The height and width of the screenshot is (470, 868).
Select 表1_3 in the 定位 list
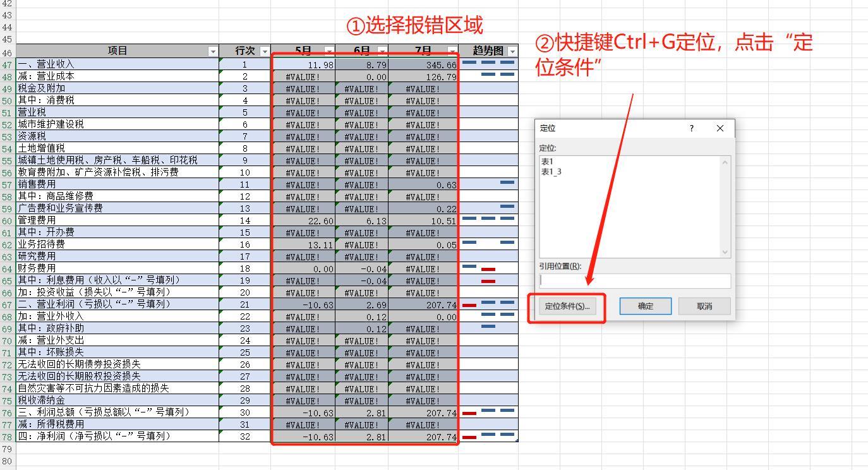tap(552, 172)
